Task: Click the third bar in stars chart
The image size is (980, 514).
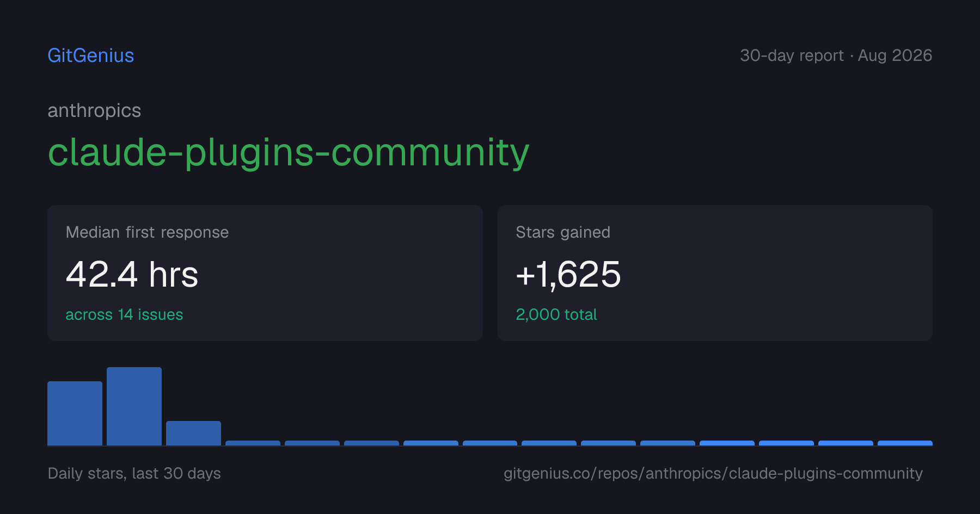Action: pyautogui.click(x=193, y=433)
